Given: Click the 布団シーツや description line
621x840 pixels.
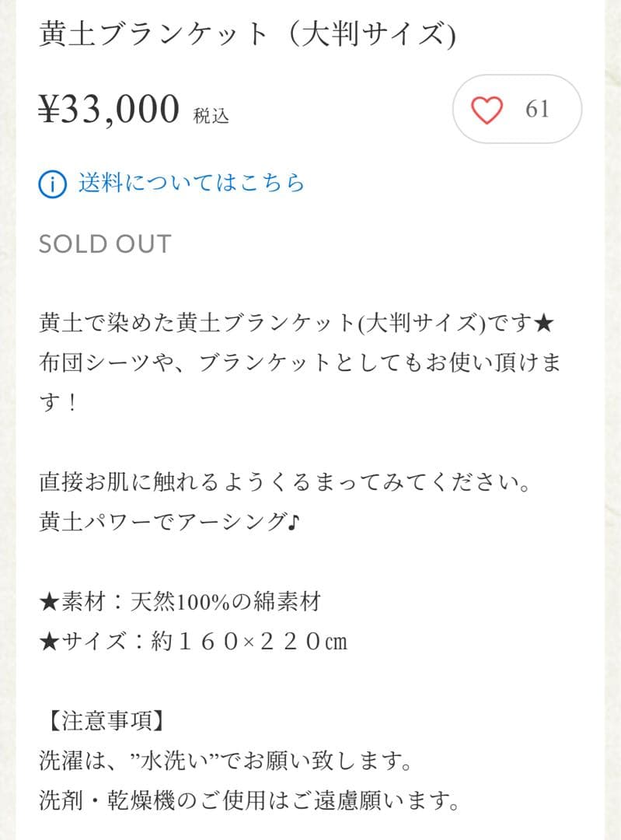Looking at the screenshot, I should click(299, 363).
